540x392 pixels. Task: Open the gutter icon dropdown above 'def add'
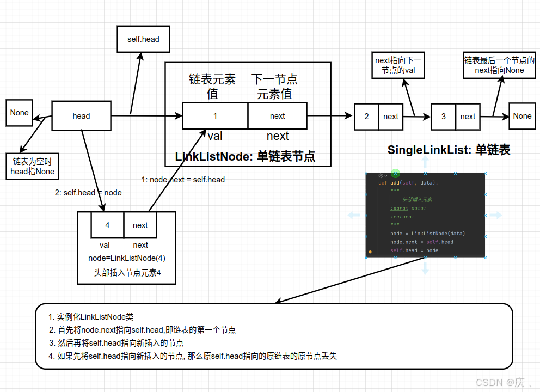[x=383, y=176]
